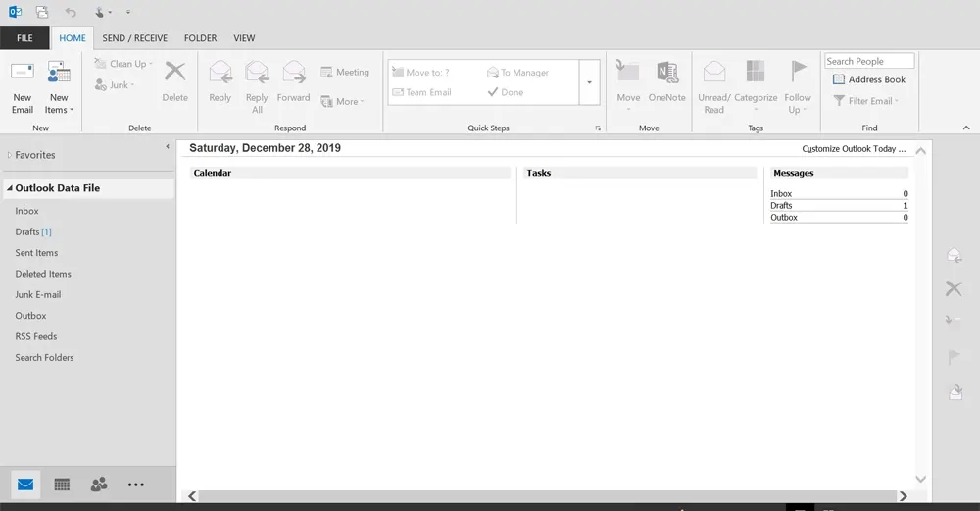Click the vertical scrollbar up arrow
This screenshot has height=511, width=980.
(920, 151)
